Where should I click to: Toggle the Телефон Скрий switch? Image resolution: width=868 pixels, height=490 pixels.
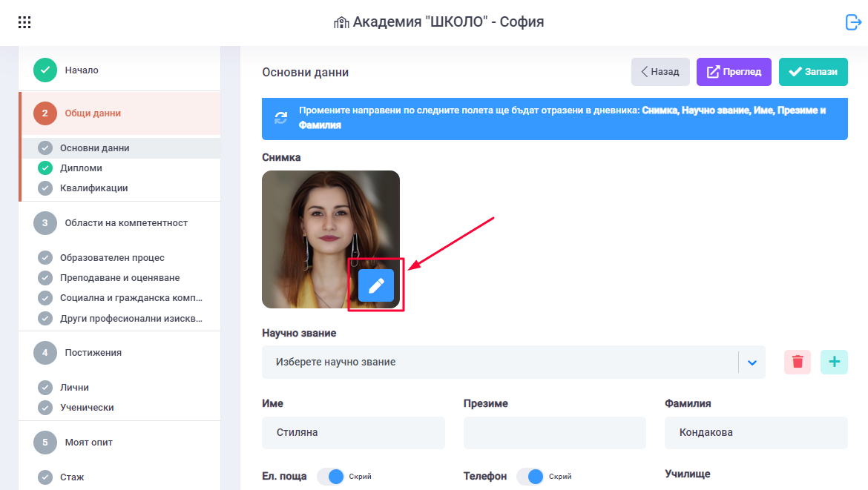click(x=530, y=476)
